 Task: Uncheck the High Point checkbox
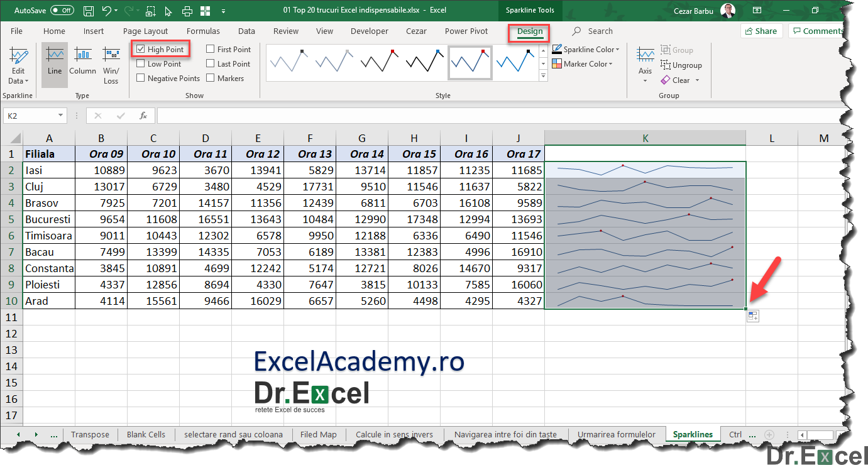141,48
